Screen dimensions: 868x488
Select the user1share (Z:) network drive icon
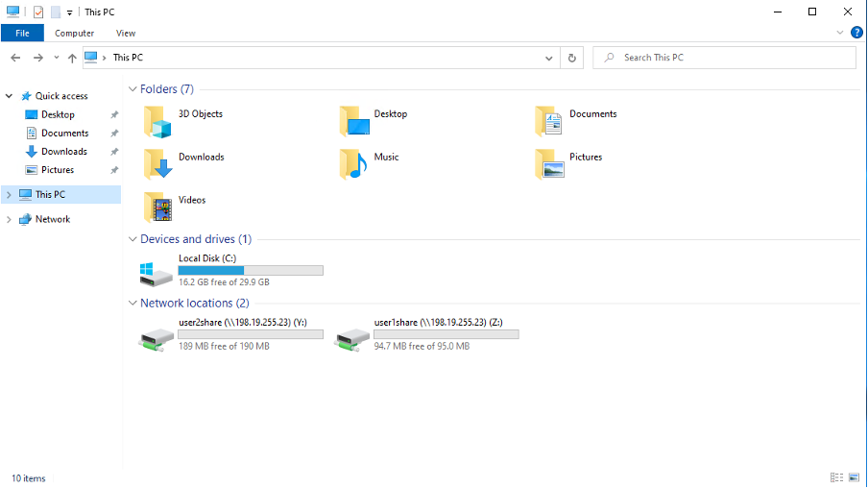click(352, 339)
